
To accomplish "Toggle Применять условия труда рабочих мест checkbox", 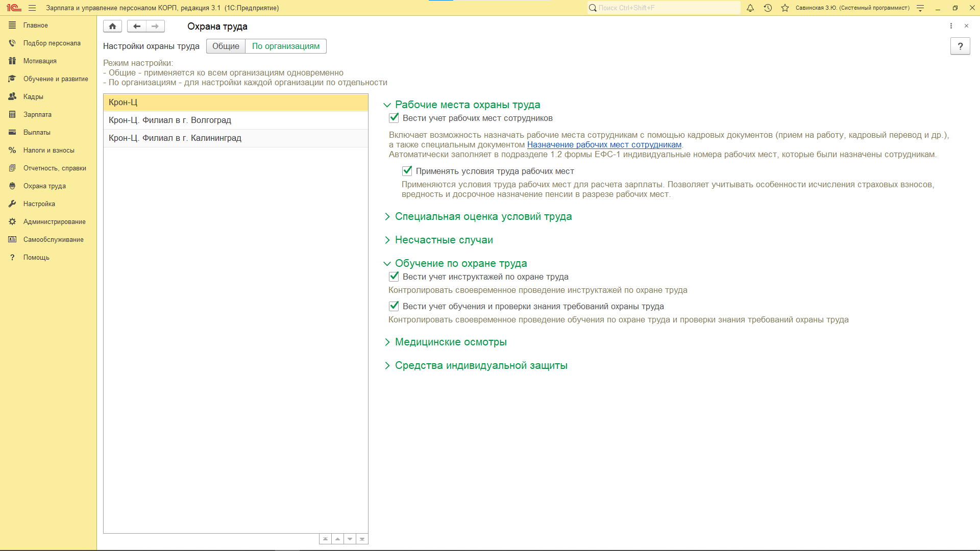I will click(x=407, y=171).
